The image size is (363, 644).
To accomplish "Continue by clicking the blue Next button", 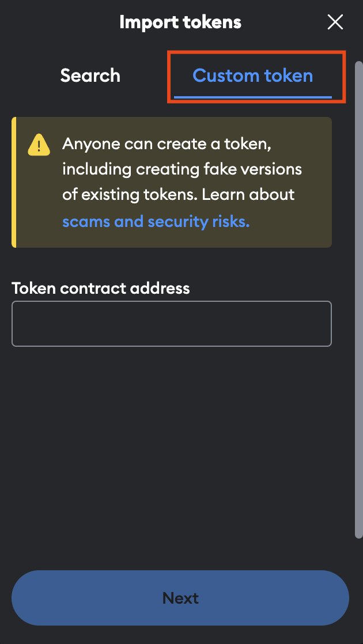I will [x=180, y=598].
